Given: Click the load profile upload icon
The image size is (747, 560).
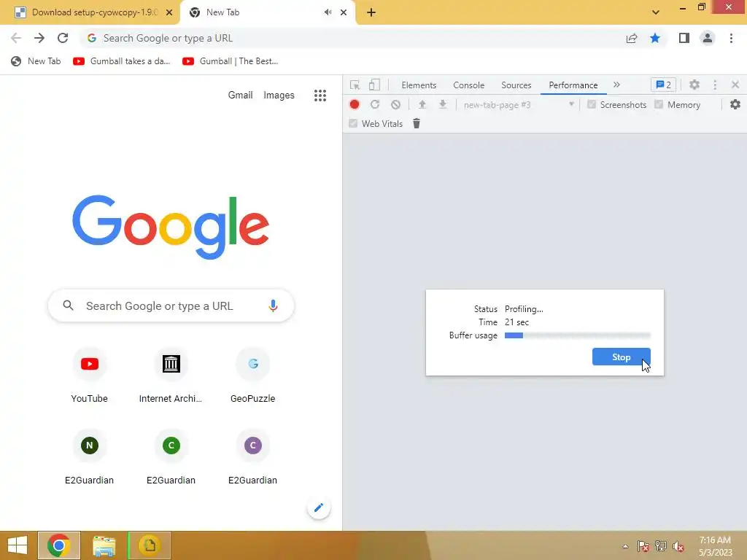Looking at the screenshot, I should [x=422, y=104].
